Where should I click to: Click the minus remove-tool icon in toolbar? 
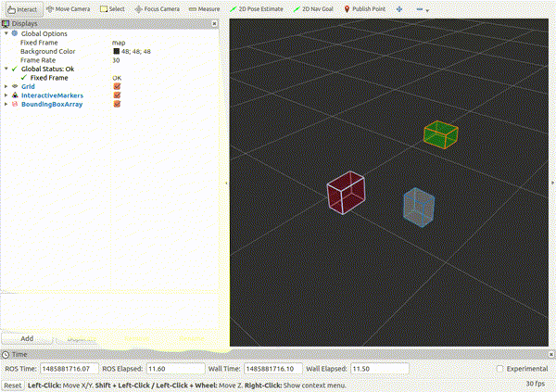click(x=420, y=9)
